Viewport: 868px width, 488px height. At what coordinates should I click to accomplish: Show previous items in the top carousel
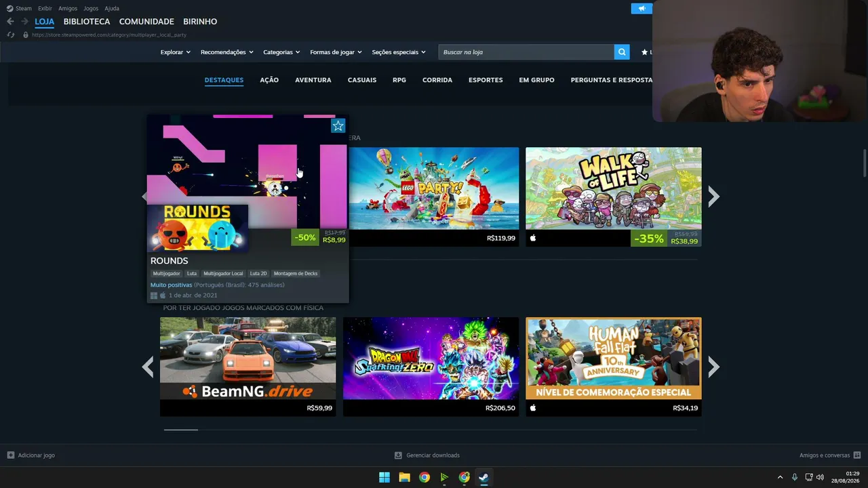coord(143,197)
